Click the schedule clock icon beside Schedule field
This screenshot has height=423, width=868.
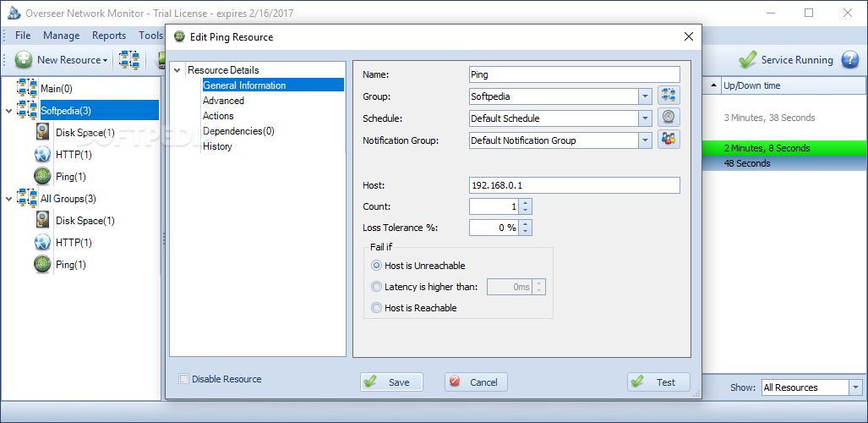(669, 118)
